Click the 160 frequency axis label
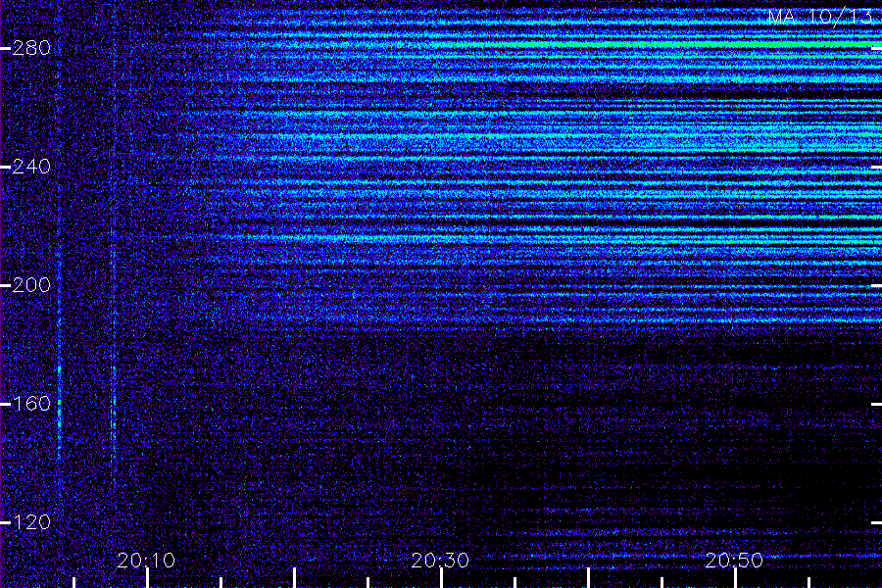 (31, 404)
